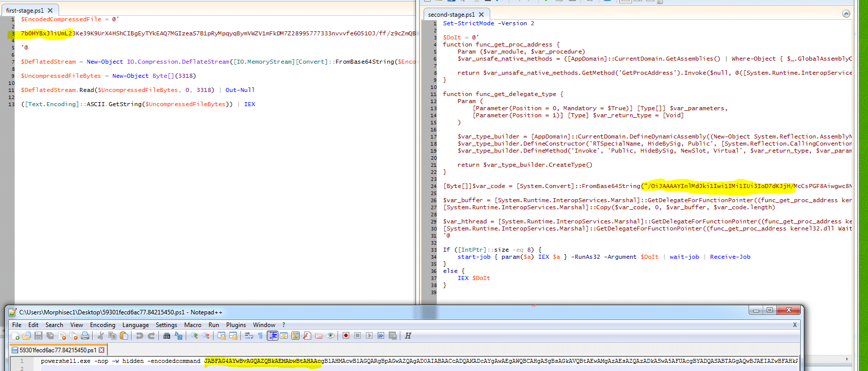Click the Zoom Out icon in Notepad++
The width and height of the screenshot is (868, 371).
(206, 336)
